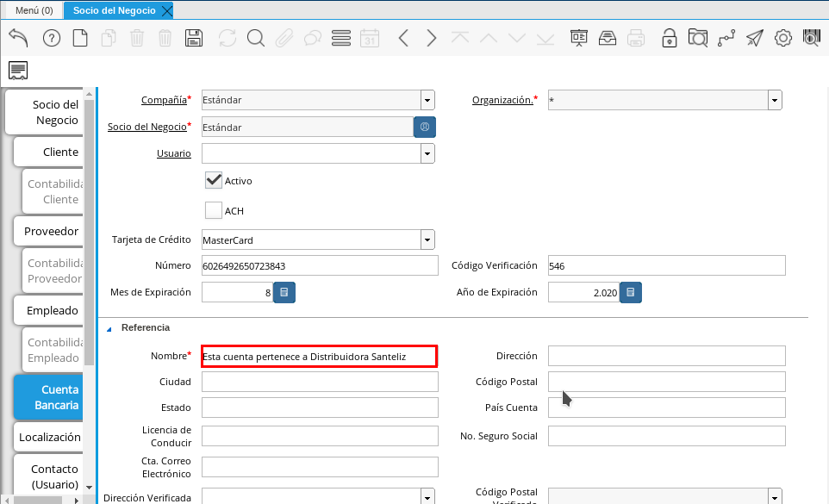Viewport: 829px width, 504px height.
Task: Open the Organización dropdown
Action: tap(775, 100)
